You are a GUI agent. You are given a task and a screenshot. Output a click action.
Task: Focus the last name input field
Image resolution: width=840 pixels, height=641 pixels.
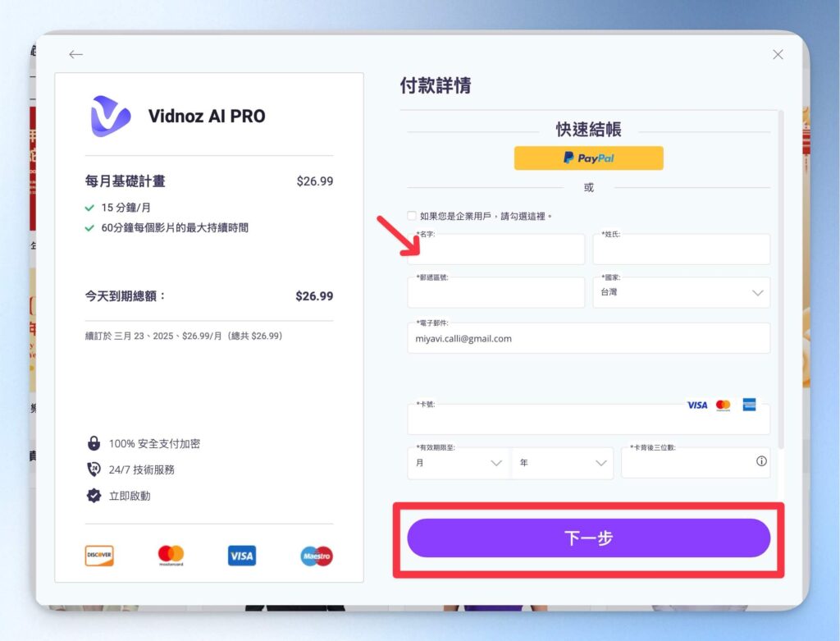click(681, 250)
